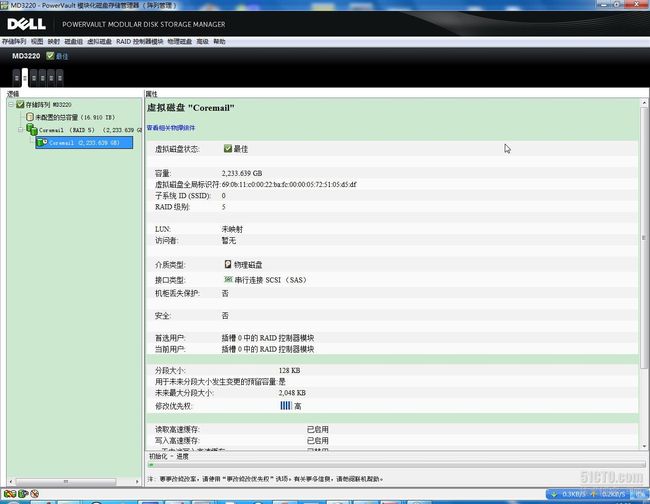The height and width of the screenshot is (504, 650).
Task: Collapse the 存储阵列 MD3220 tree node
Action: point(11,104)
